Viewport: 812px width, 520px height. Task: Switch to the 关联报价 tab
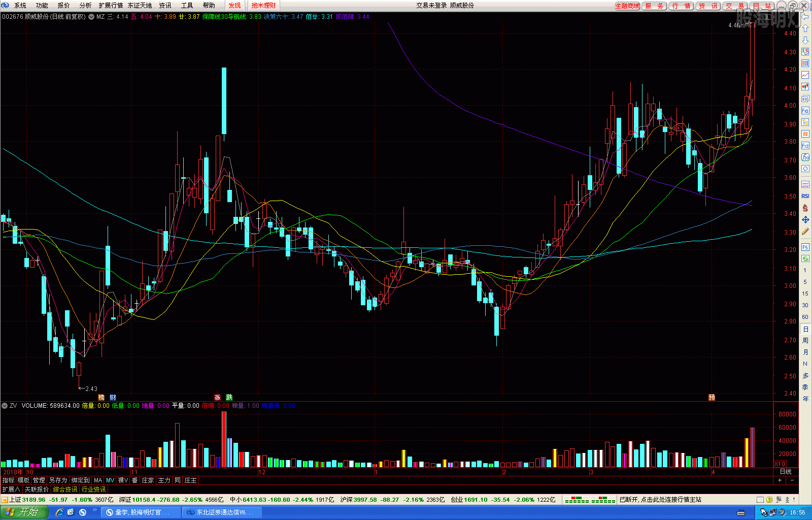click(x=37, y=489)
